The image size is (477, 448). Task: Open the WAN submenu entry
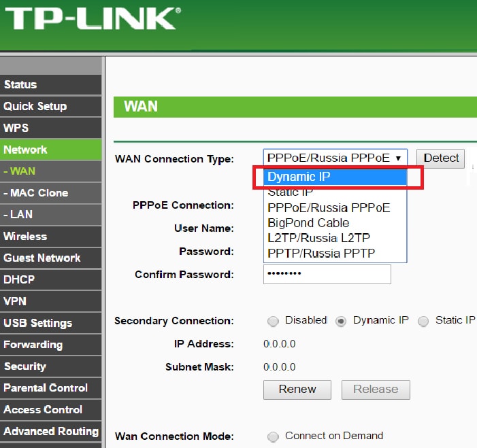(x=50, y=171)
